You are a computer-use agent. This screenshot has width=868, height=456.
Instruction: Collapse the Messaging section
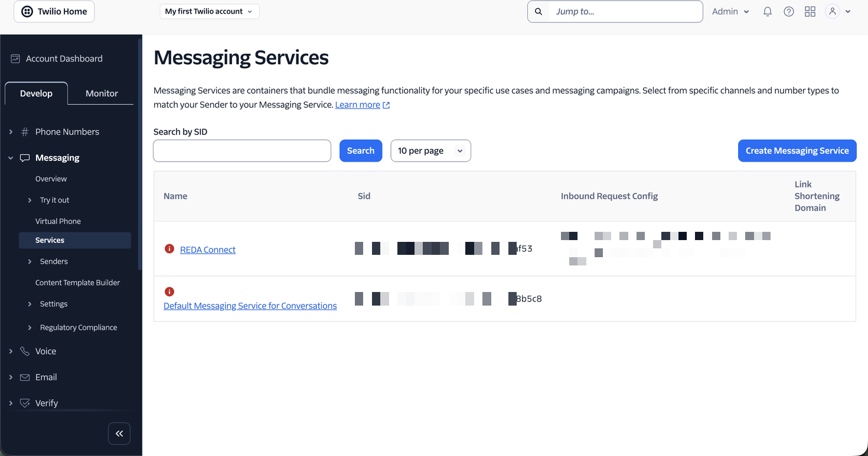coord(11,158)
